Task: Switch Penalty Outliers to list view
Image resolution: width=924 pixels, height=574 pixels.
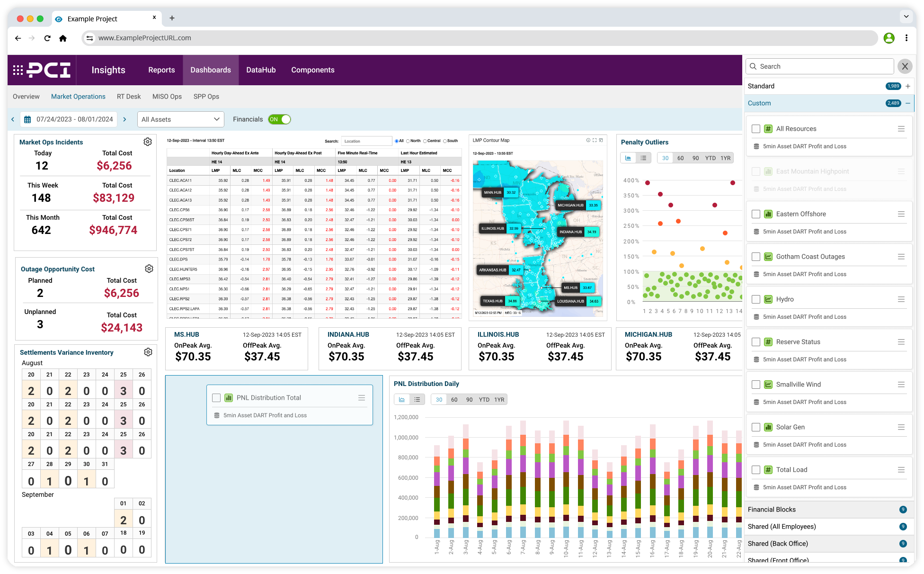Action: pos(643,158)
